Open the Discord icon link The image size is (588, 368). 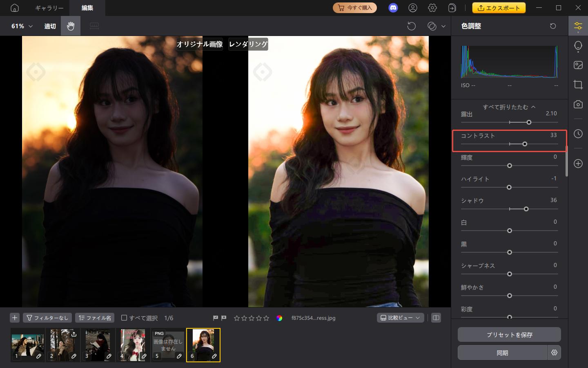pyautogui.click(x=393, y=8)
